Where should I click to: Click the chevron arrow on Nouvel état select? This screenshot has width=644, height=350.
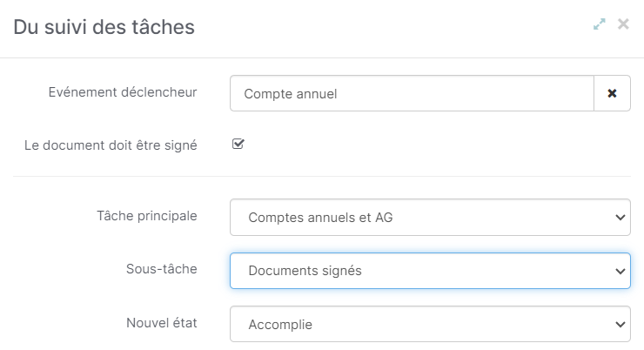pos(621,325)
